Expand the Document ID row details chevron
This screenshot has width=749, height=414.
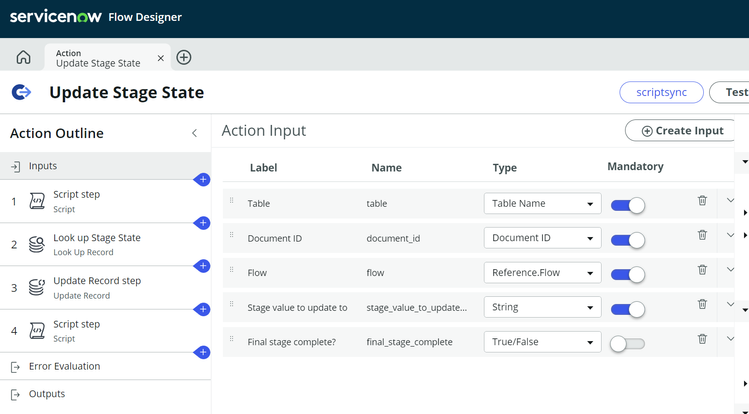[730, 235]
